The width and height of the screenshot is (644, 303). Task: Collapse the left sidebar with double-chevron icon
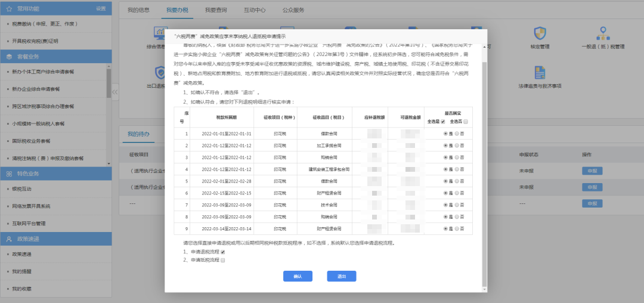(x=115, y=91)
